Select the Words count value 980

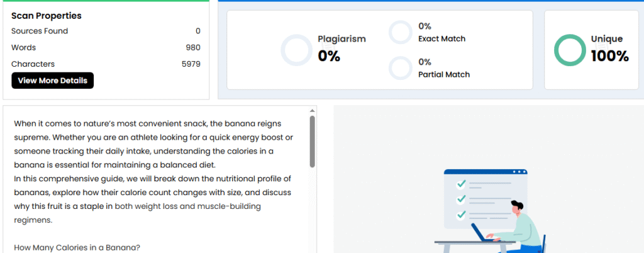coord(193,47)
